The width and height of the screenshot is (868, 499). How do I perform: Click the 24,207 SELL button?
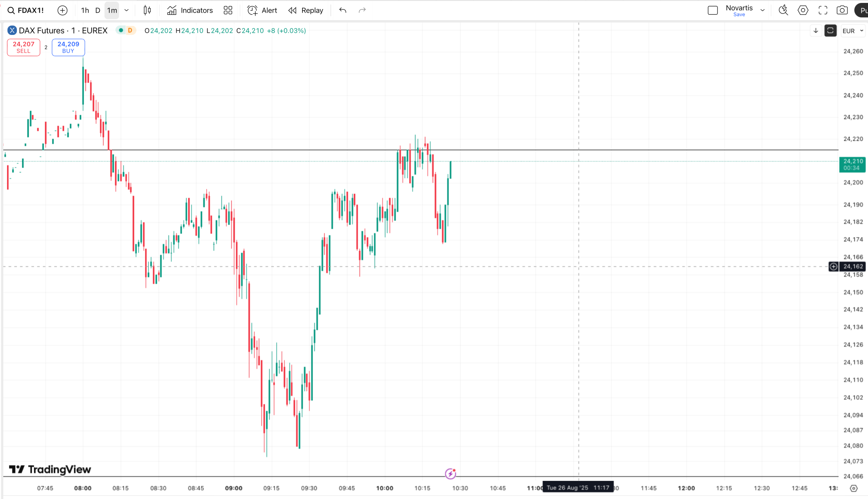click(23, 47)
